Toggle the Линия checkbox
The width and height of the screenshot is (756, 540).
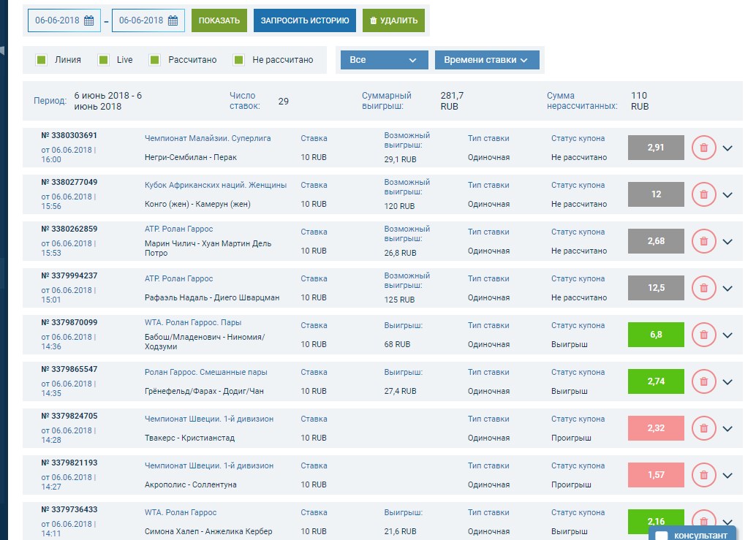(42, 60)
